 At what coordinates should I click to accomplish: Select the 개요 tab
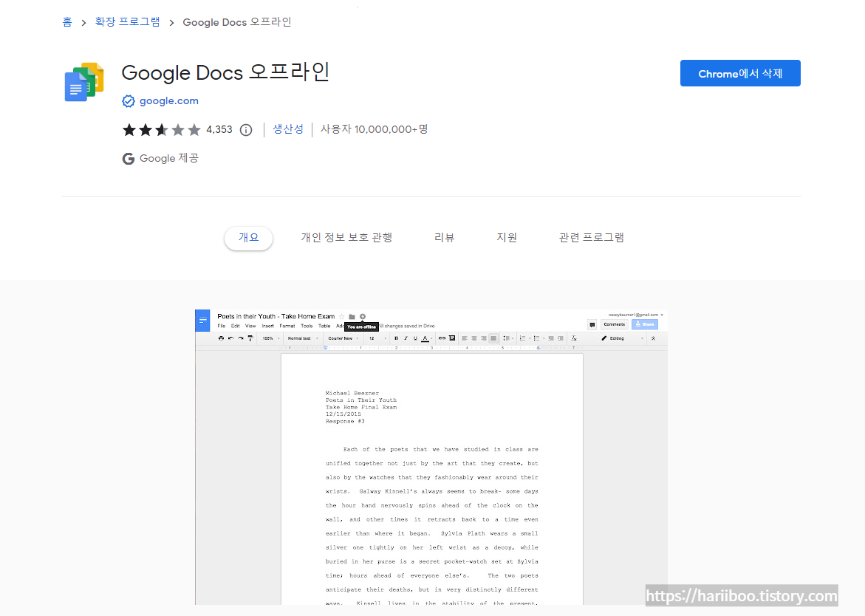pyautogui.click(x=248, y=238)
